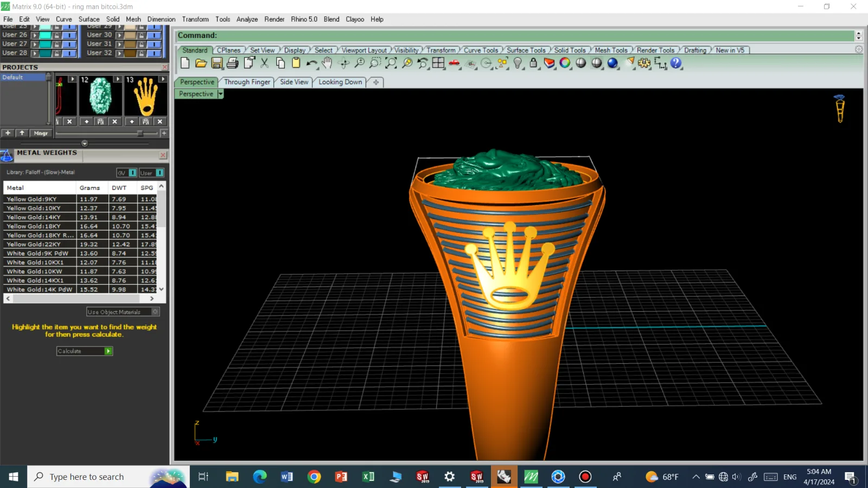Viewport: 868px width, 488px height.
Task: Expand options arrow on project thumbnail 13
Action: [x=163, y=79]
